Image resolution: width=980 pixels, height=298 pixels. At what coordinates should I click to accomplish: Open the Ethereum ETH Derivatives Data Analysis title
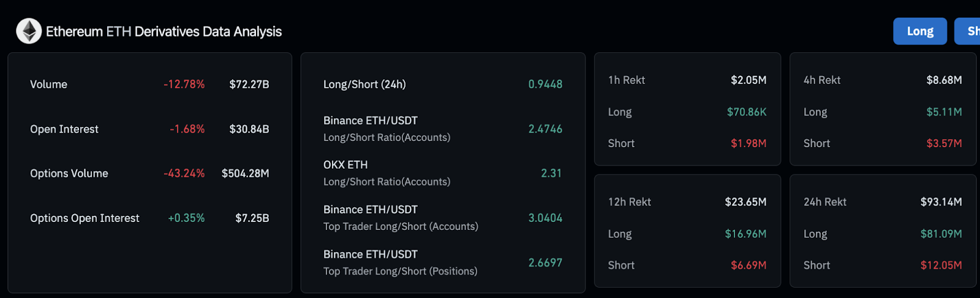pos(164,31)
